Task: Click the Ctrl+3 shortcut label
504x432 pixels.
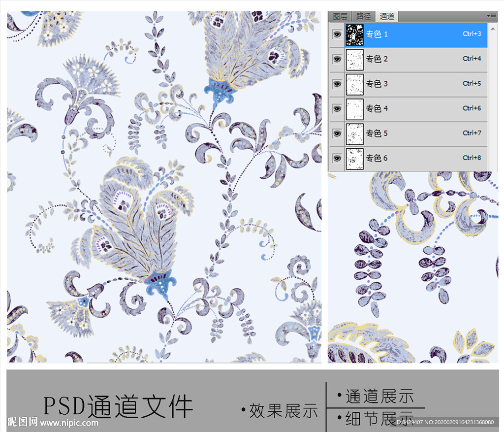Action: [x=472, y=34]
